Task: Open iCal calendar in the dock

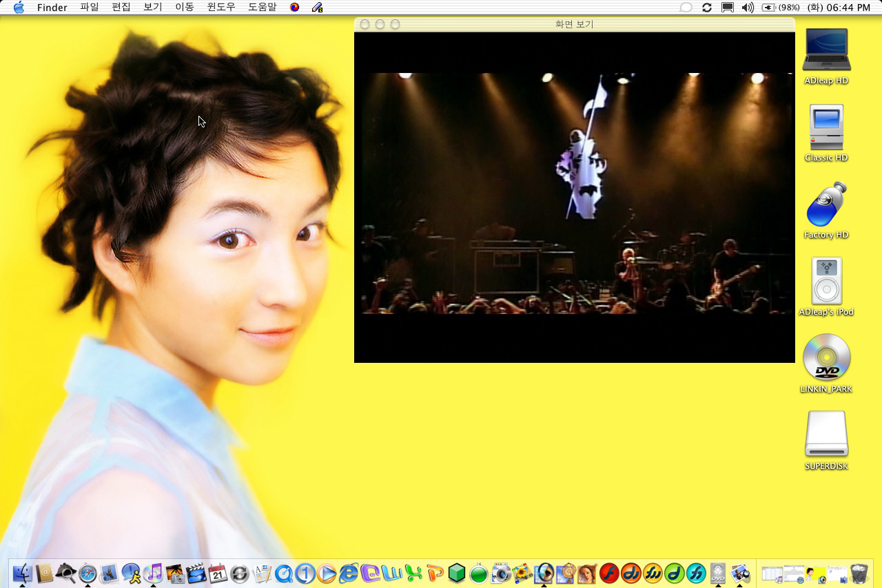Action: [x=218, y=573]
